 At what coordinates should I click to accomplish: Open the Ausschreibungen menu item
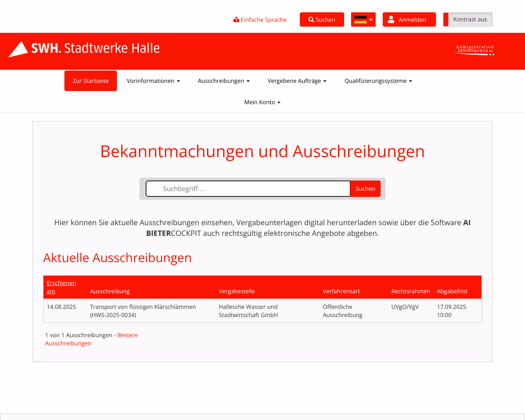tap(224, 81)
